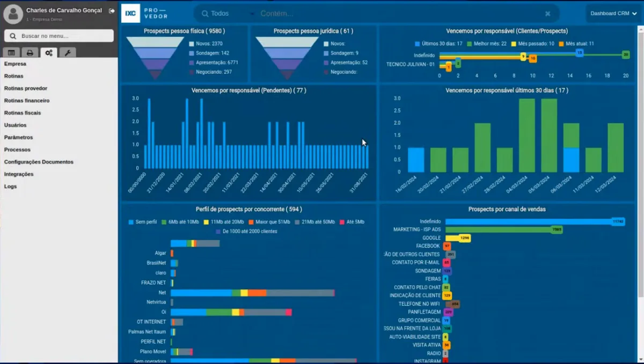Toggle the Melhor mês: 22 legend series
The height and width of the screenshot is (364, 644).
click(x=486, y=43)
